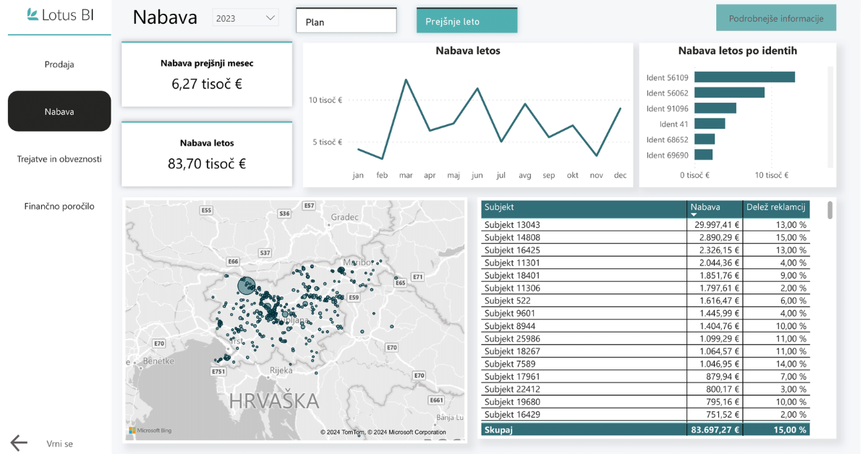Screen dimensions: 868x454
Task: Click the Vrni se link
Action: click(x=59, y=443)
